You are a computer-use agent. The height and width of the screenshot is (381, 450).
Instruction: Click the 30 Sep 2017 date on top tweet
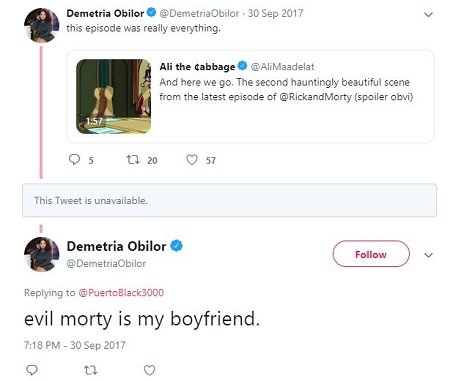275,13
